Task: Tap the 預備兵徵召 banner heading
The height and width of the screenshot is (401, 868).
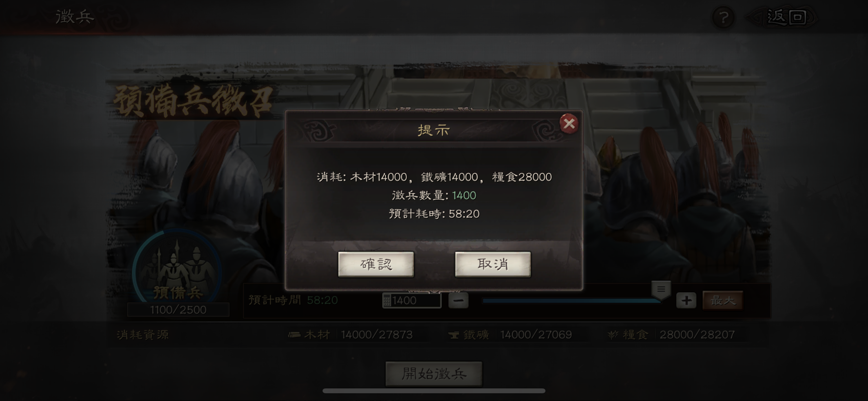Action: tap(193, 101)
